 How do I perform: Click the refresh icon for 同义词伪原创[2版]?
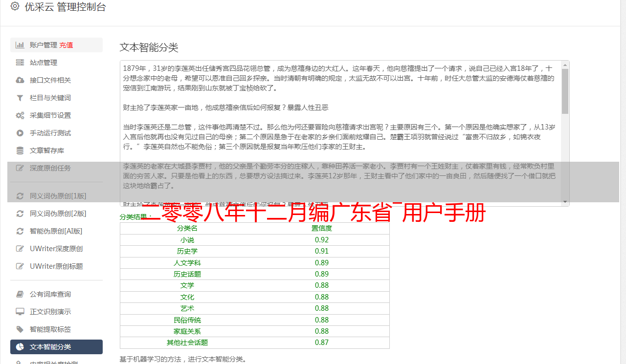click(20, 214)
